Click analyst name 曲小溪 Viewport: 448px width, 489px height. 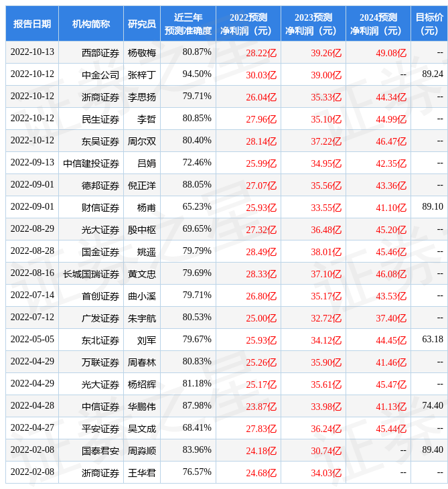tap(142, 296)
